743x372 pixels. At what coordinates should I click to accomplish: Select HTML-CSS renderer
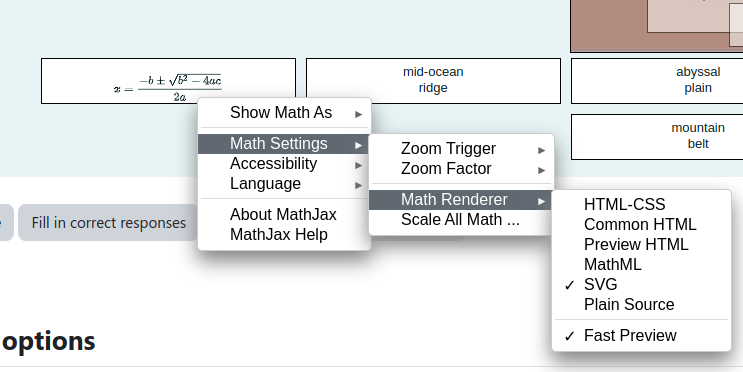tap(642, 204)
